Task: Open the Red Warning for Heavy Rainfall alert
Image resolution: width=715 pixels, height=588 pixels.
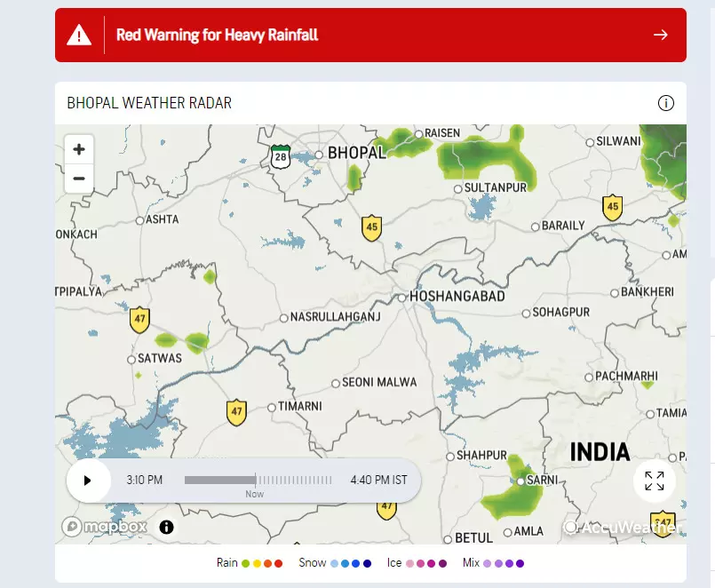Action: pyautogui.click(x=218, y=36)
